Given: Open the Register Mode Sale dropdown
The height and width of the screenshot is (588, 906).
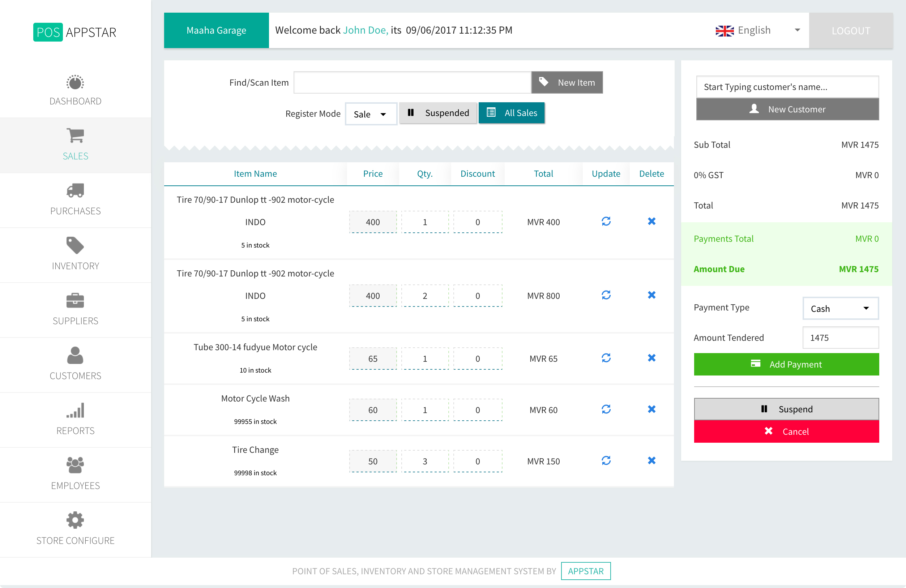Looking at the screenshot, I should click(371, 114).
